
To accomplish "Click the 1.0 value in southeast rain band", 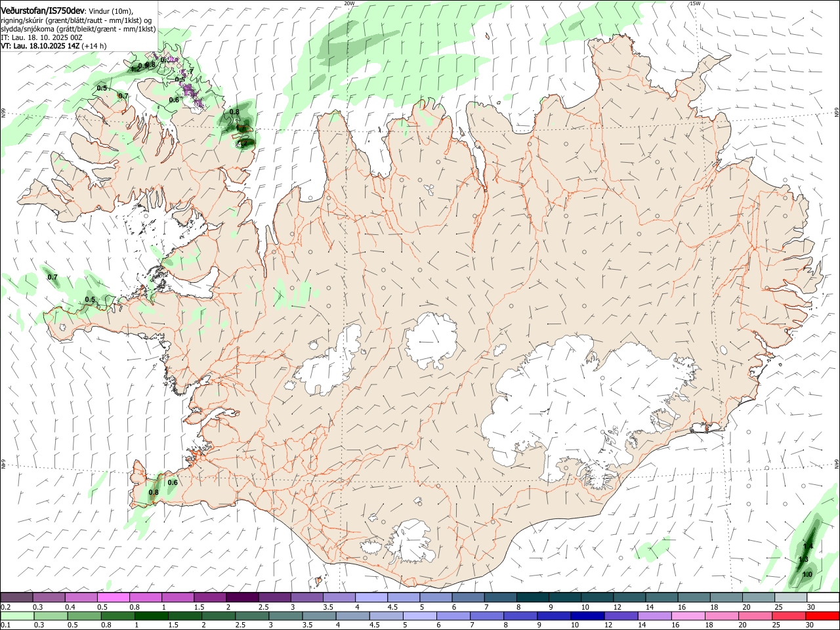I will 807,574.
